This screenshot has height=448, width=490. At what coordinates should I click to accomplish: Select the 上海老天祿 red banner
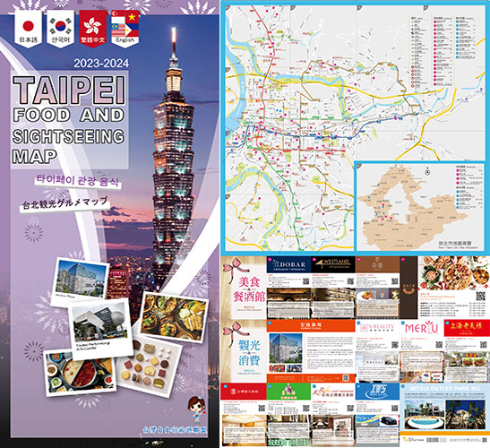pyautogui.click(x=465, y=328)
